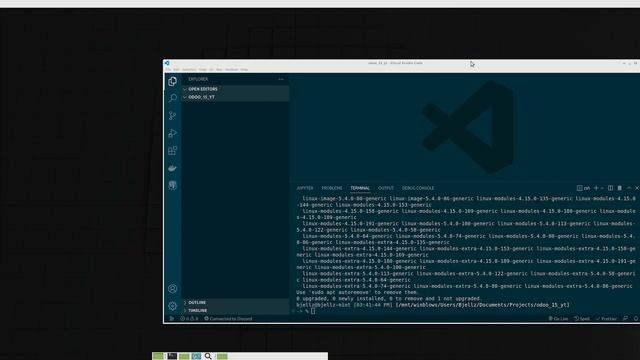Image resolution: width=640 pixels, height=360 pixels.
Task: Open the Docker view in activity bar
Action: click(x=173, y=168)
